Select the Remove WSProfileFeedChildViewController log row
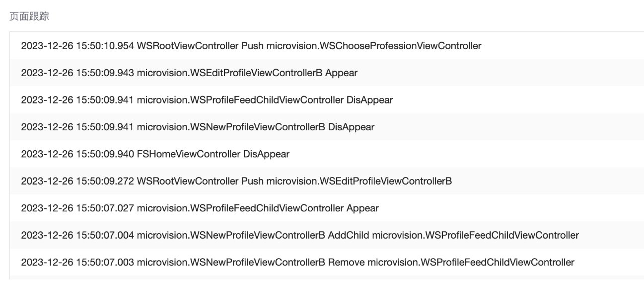644x281 pixels. pyautogui.click(x=297, y=262)
